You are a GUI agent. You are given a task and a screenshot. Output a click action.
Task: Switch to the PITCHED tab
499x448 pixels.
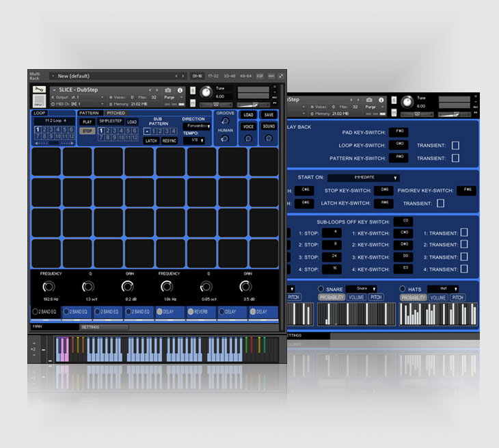[x=116, y=113]
